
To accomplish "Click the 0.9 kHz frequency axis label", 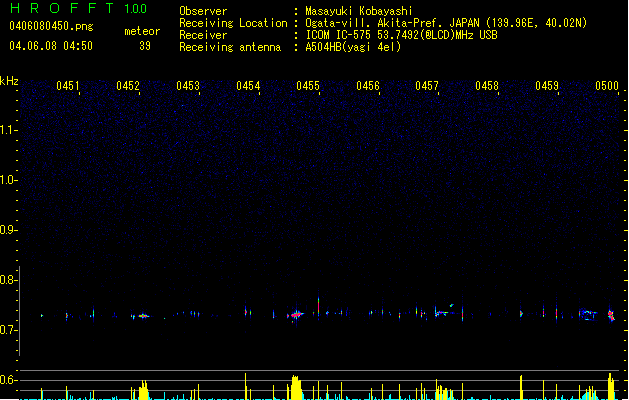I will coord(8,230).
